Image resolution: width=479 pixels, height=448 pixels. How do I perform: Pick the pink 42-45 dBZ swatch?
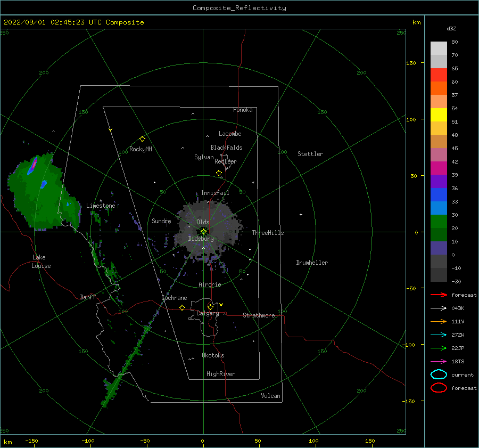point(439,155)
